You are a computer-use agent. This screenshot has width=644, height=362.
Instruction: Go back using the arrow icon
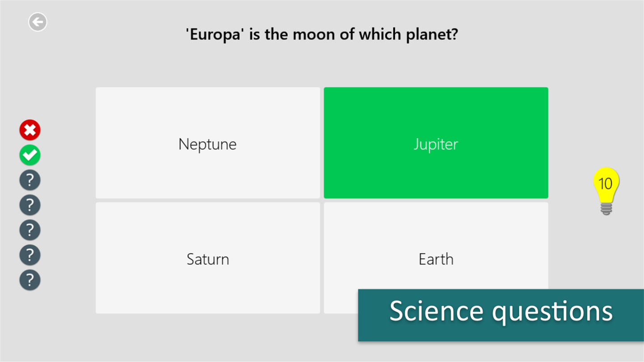point(38,22)
